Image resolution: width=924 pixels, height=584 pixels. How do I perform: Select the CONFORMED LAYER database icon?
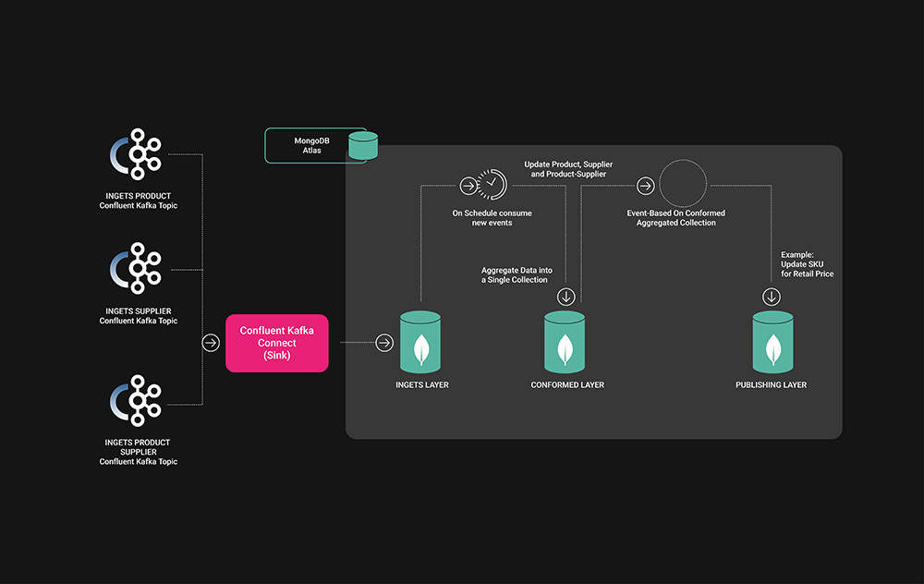(565, 343)
